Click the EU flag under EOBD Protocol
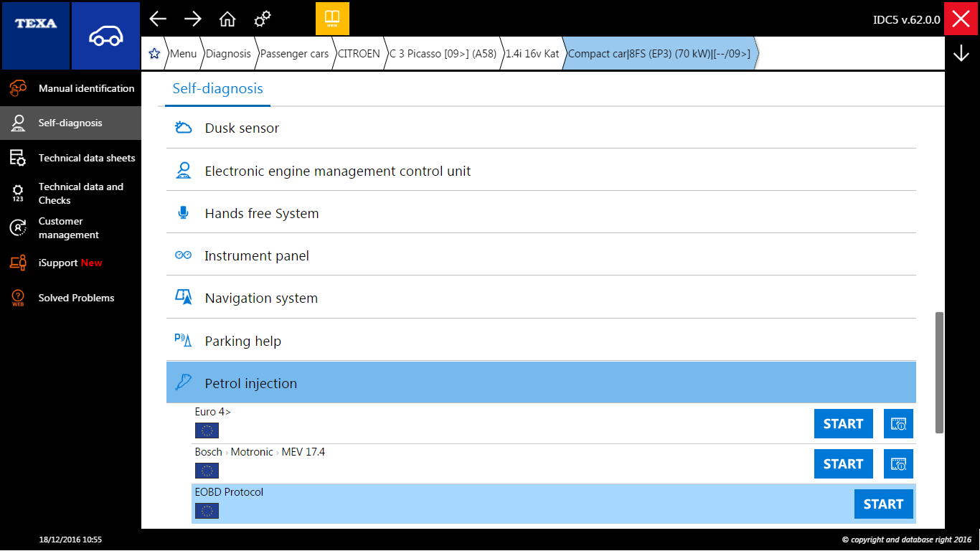980x551 pixels. pyautogui.click(x=207, y=511)
